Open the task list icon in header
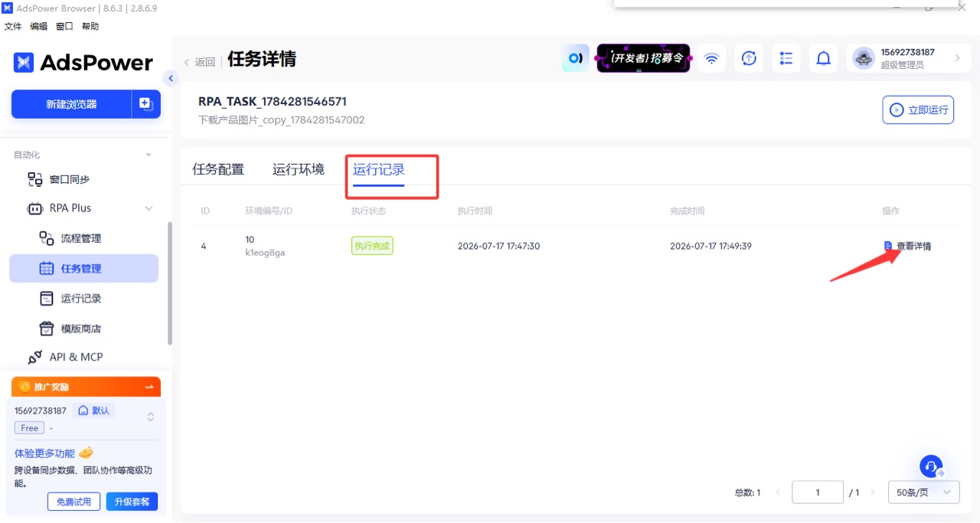 pos(786,58)
